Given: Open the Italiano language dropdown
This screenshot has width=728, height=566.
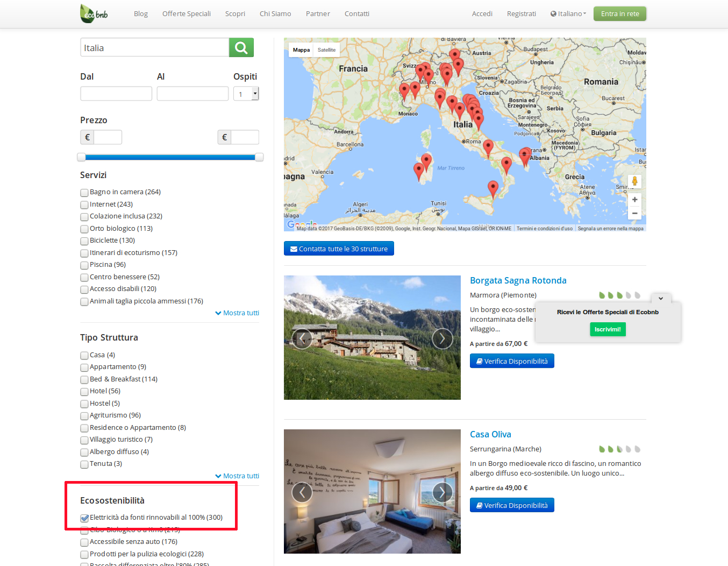Looking at the screenshot, I should (x=569, y=14).
